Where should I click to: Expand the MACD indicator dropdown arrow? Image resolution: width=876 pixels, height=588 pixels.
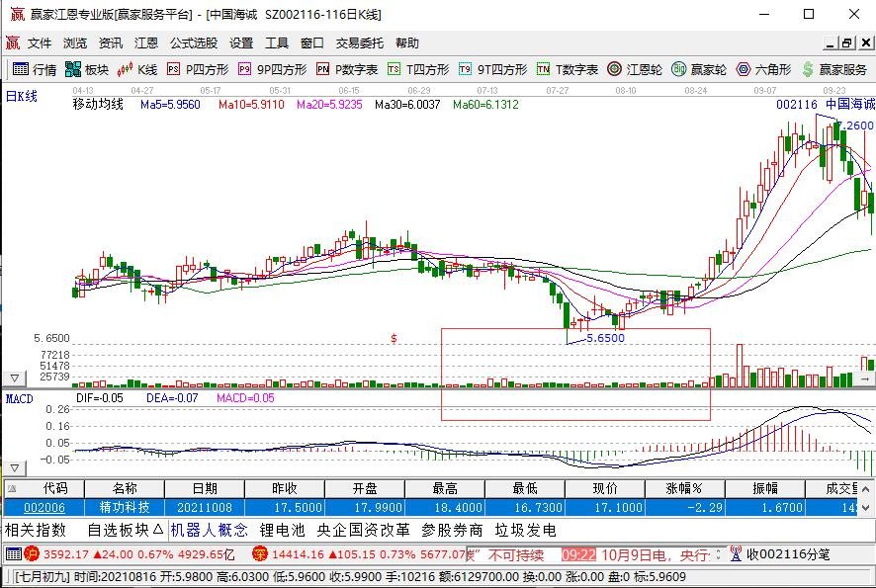tap(15, 468)
